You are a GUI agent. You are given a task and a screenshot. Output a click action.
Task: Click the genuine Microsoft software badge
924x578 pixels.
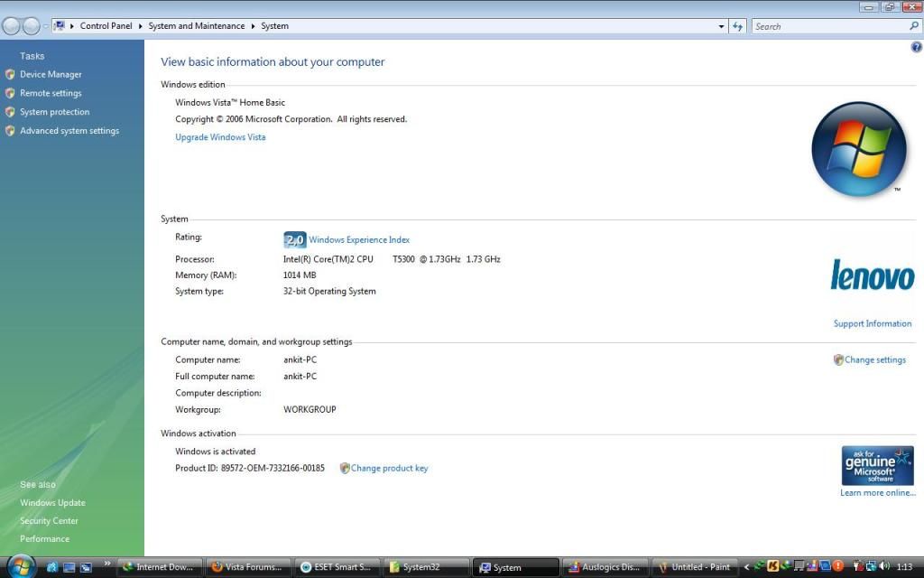point(877,465)
